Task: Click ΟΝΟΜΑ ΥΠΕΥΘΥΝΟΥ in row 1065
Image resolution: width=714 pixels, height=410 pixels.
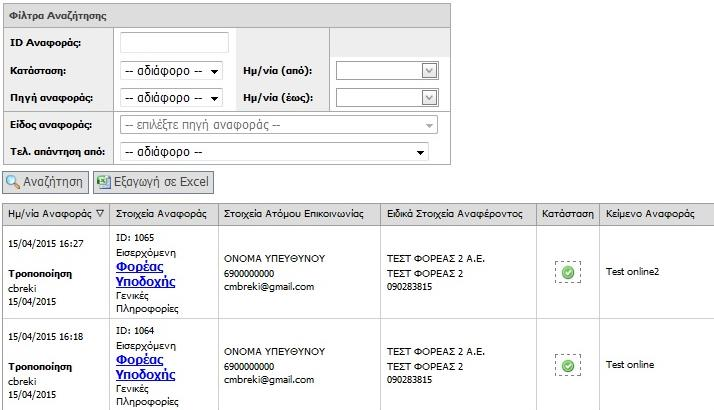Action: coord(275,259)
